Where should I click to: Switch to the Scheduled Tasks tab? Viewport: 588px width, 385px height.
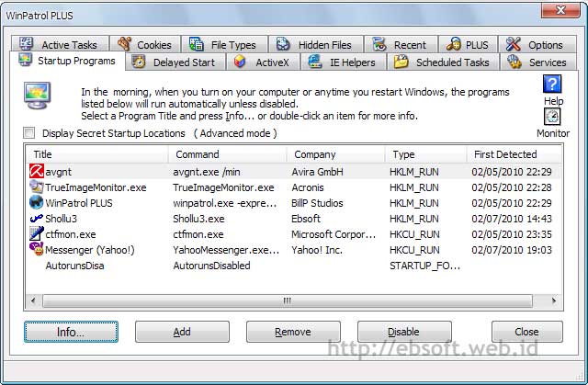443,62
